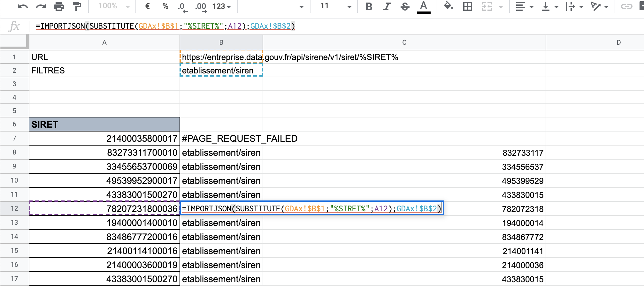Screen dimensions: 644x286
Task: Open the horizontal align dropdown
Action: tap(525, 6)
